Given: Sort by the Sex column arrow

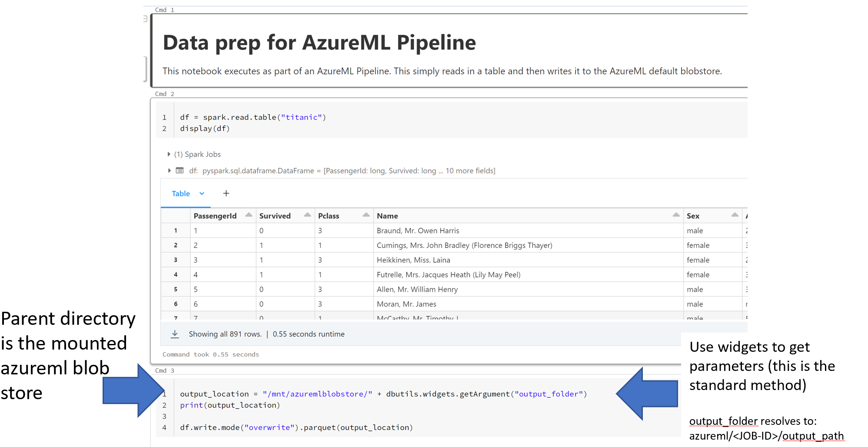Looking at the screenshot, I should (x=735, y=215).
